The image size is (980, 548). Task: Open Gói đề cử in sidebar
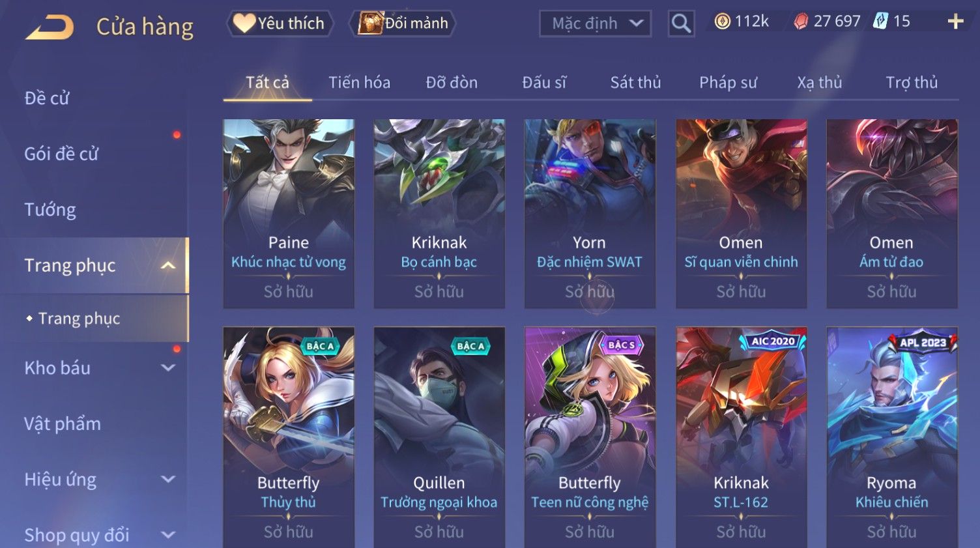[x=61, y=154]
